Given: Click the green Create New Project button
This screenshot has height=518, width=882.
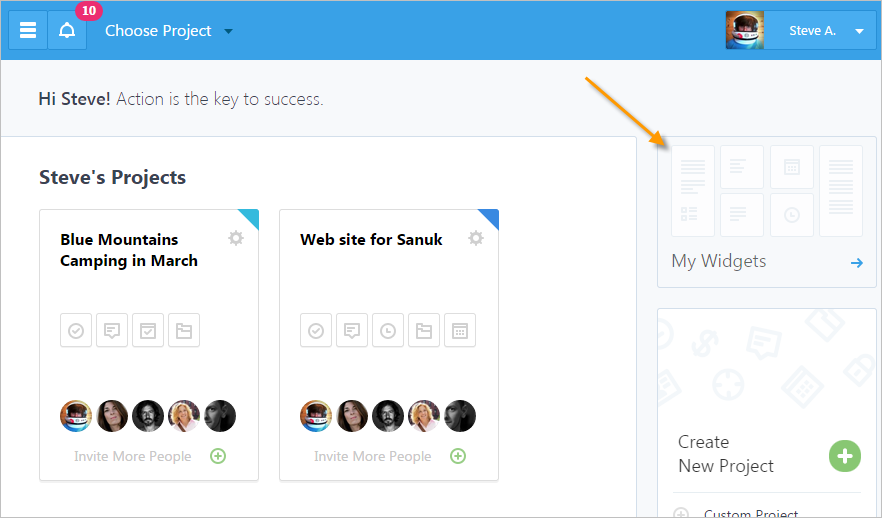Looking at the screenshot, I should (845, 456).
